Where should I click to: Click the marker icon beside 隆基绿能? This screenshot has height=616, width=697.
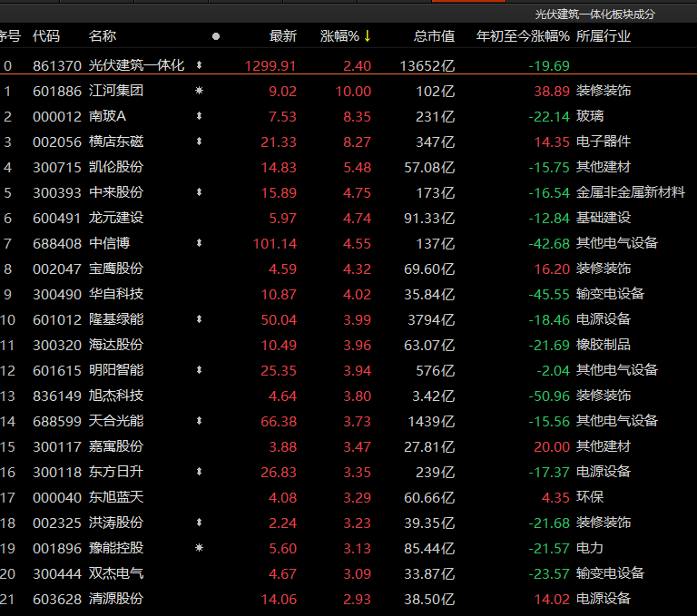coord(199,319)
